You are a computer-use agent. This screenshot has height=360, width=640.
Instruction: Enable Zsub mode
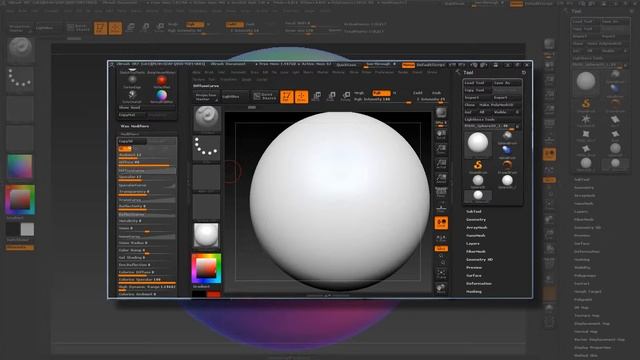coord(436,93)
